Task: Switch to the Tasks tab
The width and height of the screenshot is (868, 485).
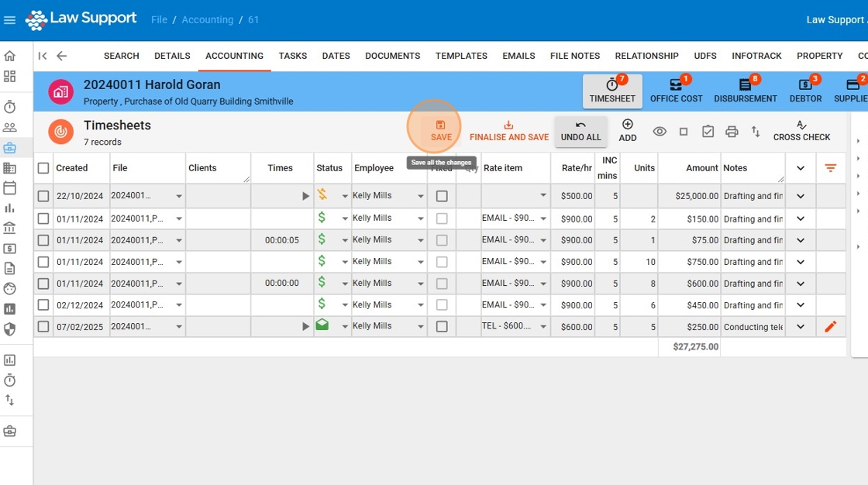Action: click(x=293, y=56)
